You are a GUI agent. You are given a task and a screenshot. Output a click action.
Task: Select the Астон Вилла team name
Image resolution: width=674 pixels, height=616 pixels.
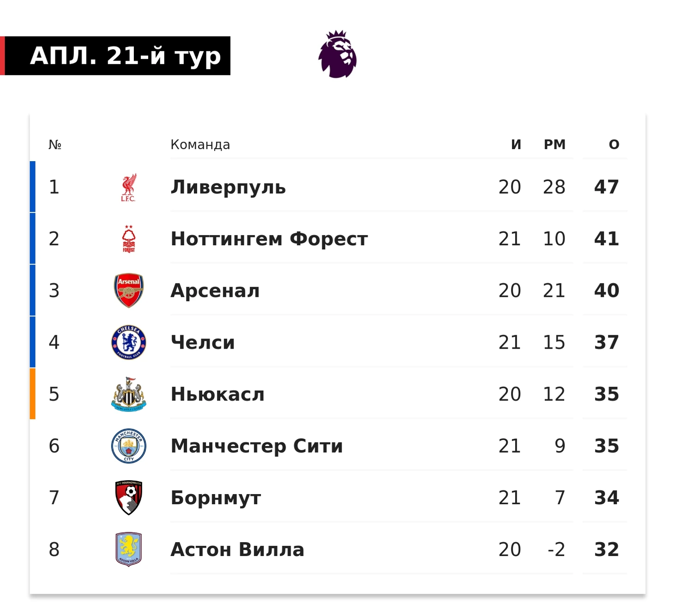237,550
